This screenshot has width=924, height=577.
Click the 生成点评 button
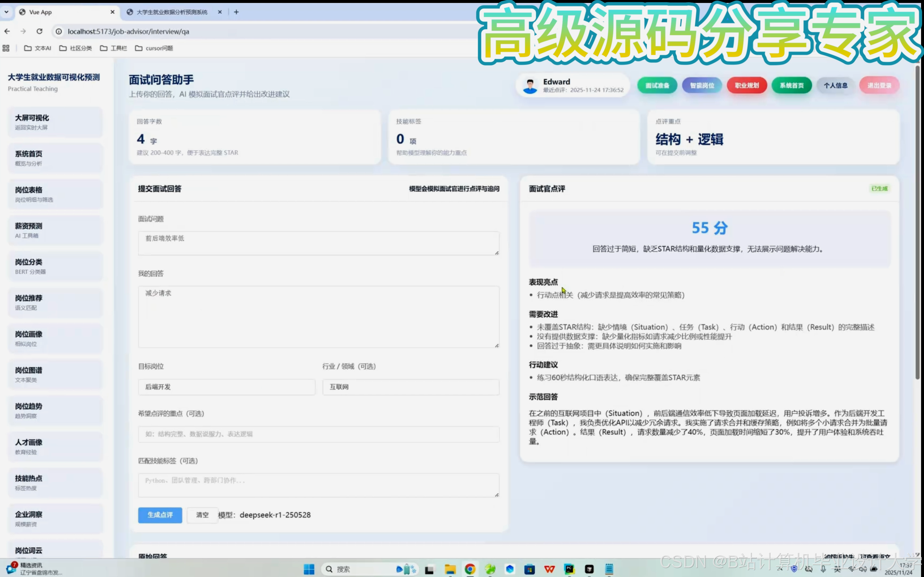(160, 515)
